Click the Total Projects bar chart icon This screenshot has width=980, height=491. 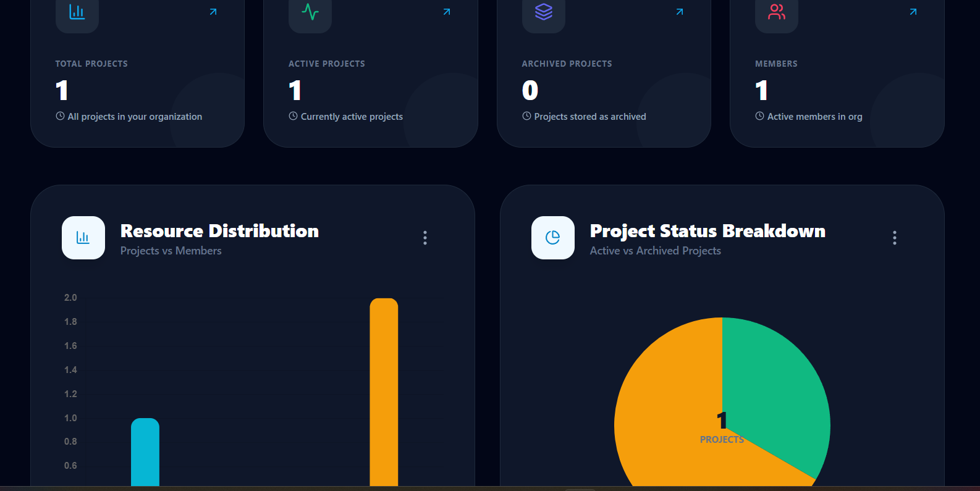click(77, 12)
